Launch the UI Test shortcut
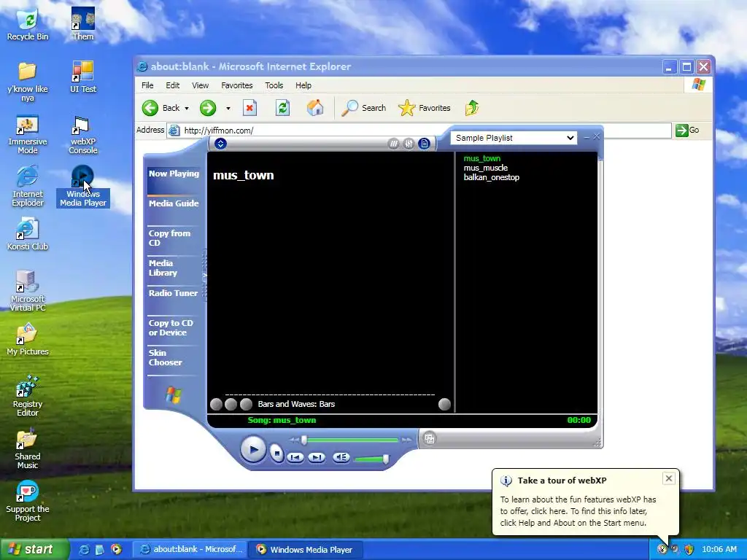The width and height of the screenshot is (747, 560). coord(83,77)
